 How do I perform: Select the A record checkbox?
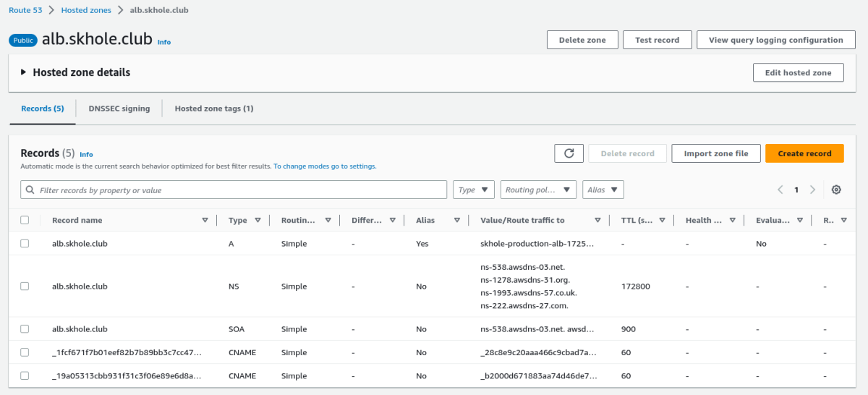25,244
